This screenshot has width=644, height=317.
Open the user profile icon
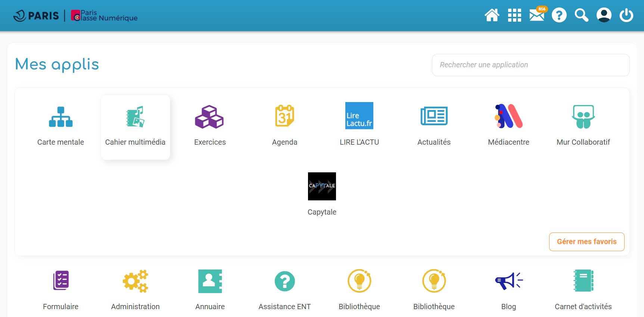coord(604,15)
